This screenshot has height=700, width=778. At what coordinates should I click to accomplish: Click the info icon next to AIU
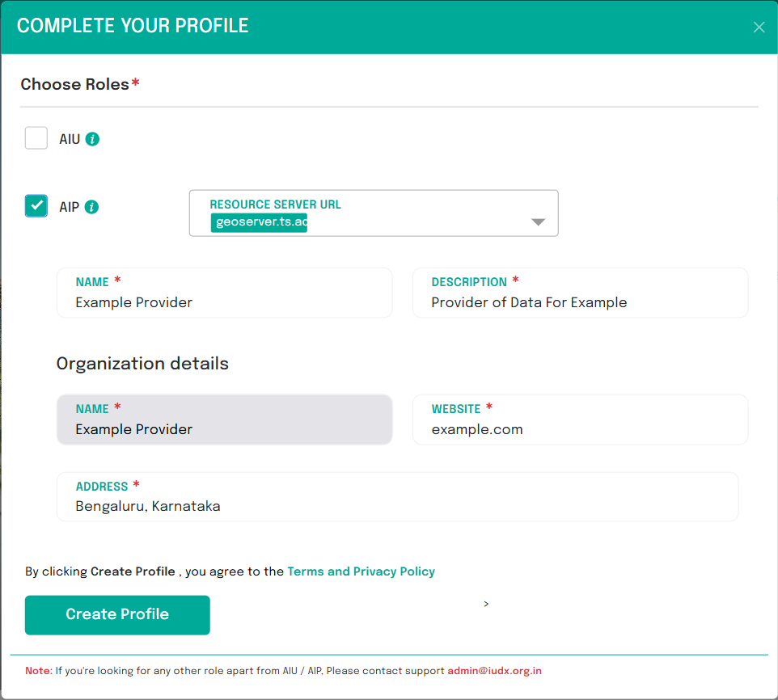pos(91,138)
